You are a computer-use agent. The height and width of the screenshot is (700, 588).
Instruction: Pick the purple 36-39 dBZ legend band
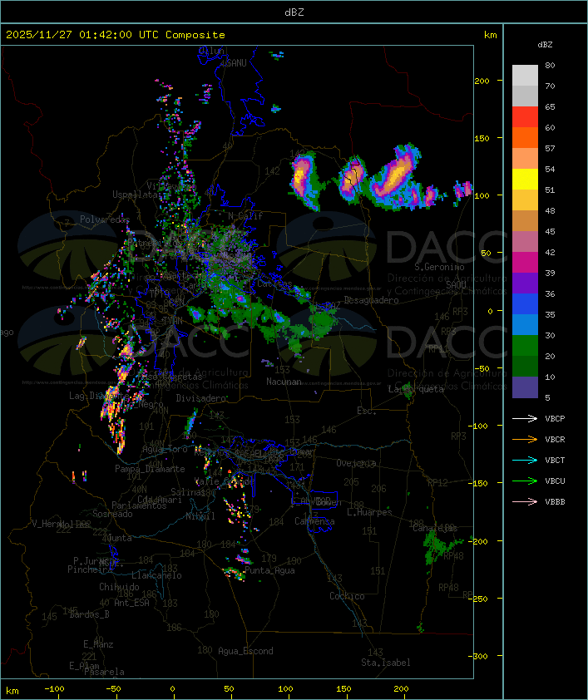point(525,283)
